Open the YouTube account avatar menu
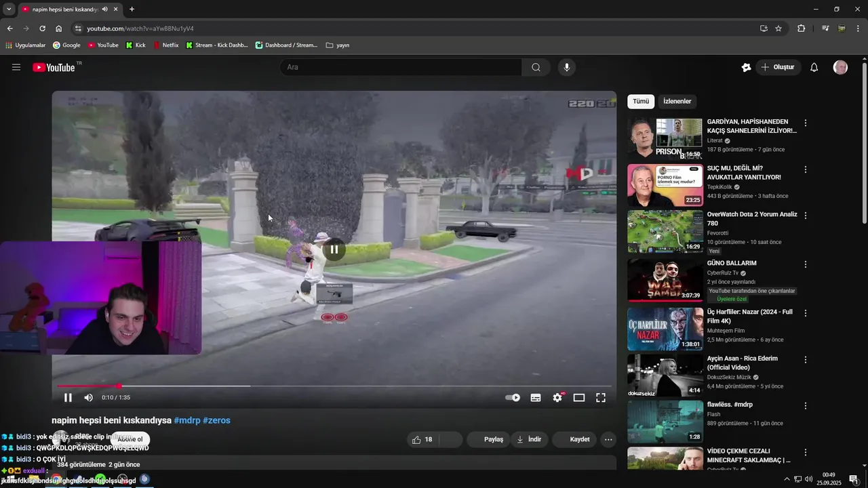 pyautogui.click(x=840, y=67)
